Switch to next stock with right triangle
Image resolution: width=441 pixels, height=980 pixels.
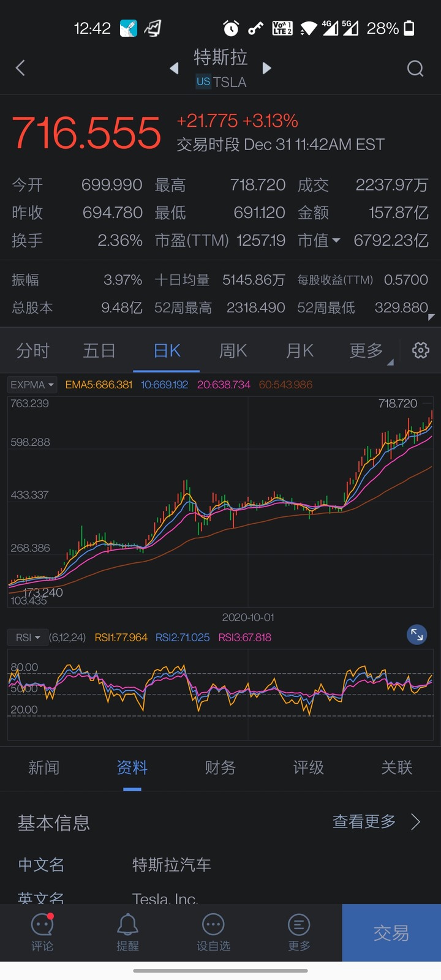(x=266, y=68)
